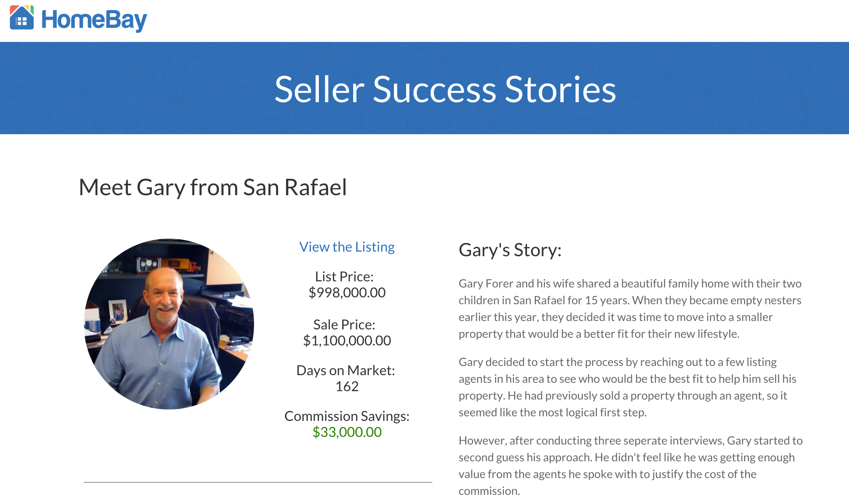Open the View the Listing link

347,247
